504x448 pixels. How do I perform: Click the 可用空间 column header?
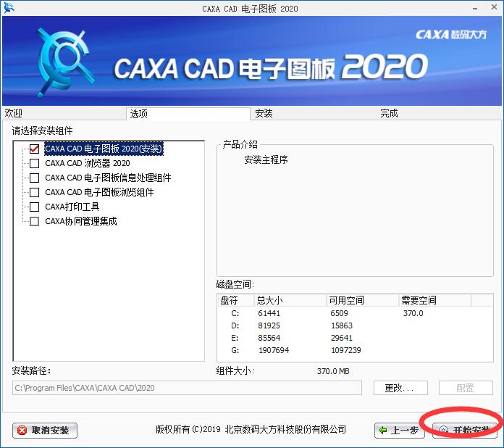pos(363,300)
